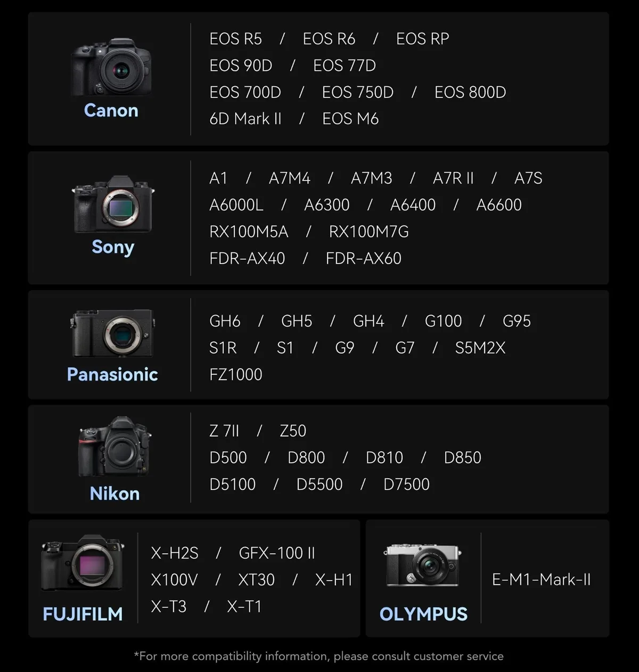The width and height of the screenshot is (639, 672).
Task: Click the Nikon brand name
Action: (114, 494)
